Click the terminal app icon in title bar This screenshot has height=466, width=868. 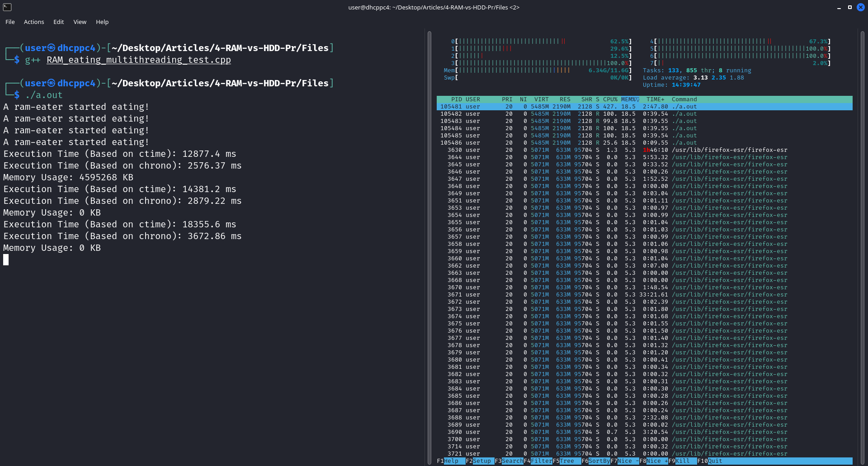(x=7, y=7)
